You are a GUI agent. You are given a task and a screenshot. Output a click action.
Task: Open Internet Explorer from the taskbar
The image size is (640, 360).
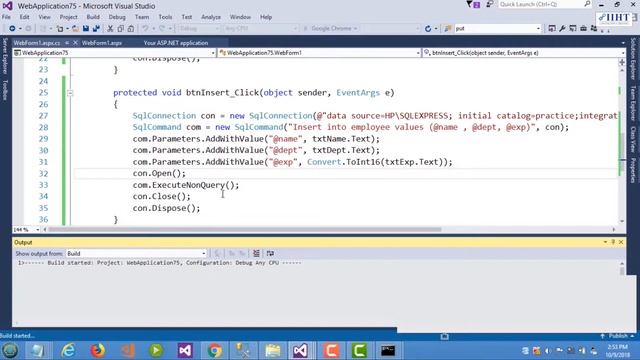click(68, 351)
